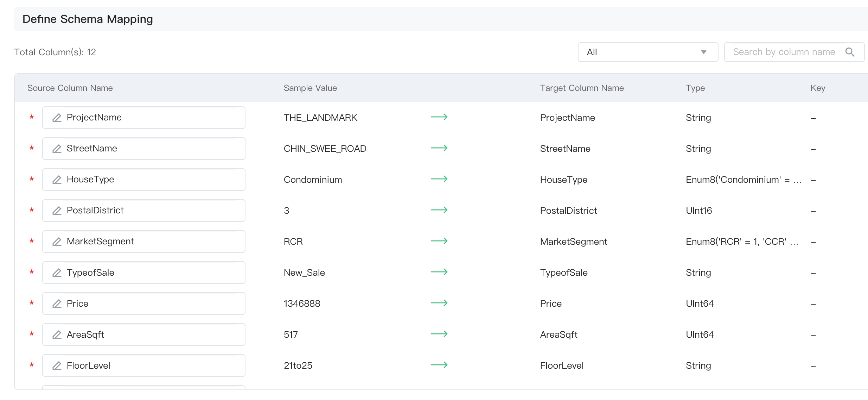Click the edit icon beside AreaSqft

point(57,335)
